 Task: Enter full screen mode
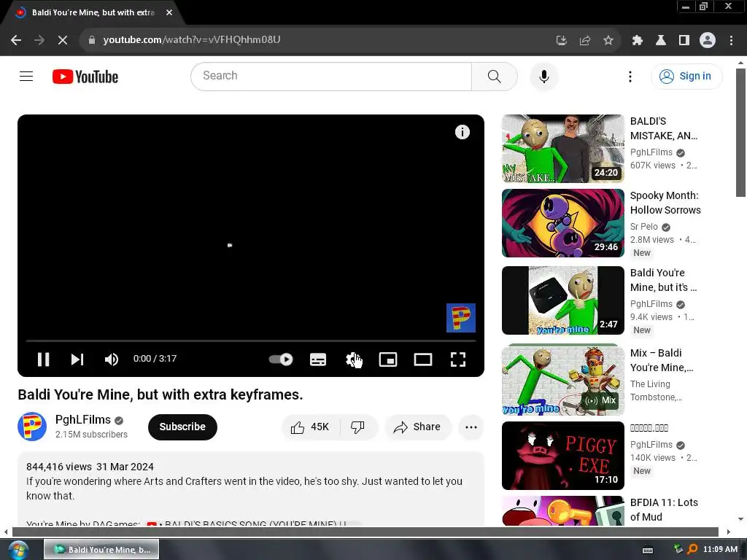tap(458, 359)
